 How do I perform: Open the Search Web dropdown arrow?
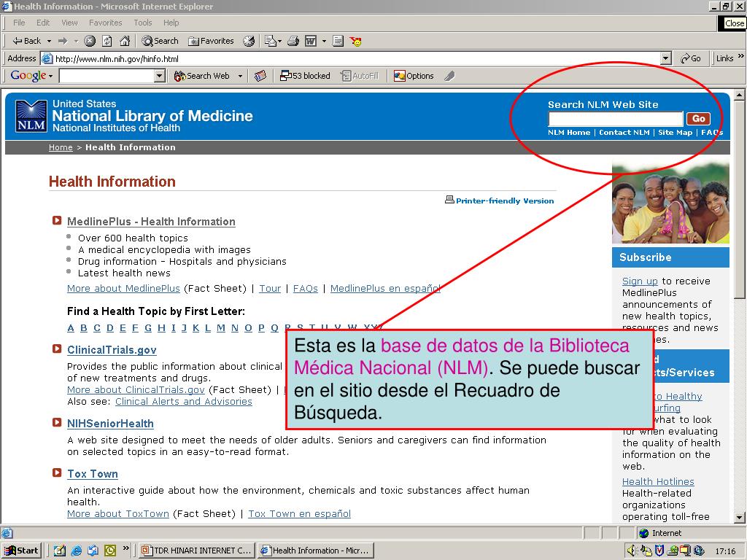pyautogui.click(x=240, y=76)
